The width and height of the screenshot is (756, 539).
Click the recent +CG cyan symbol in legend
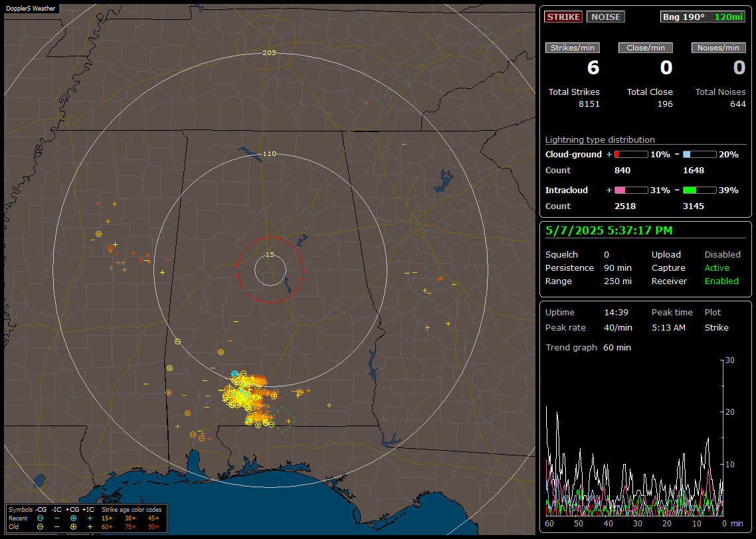point(73,518)
